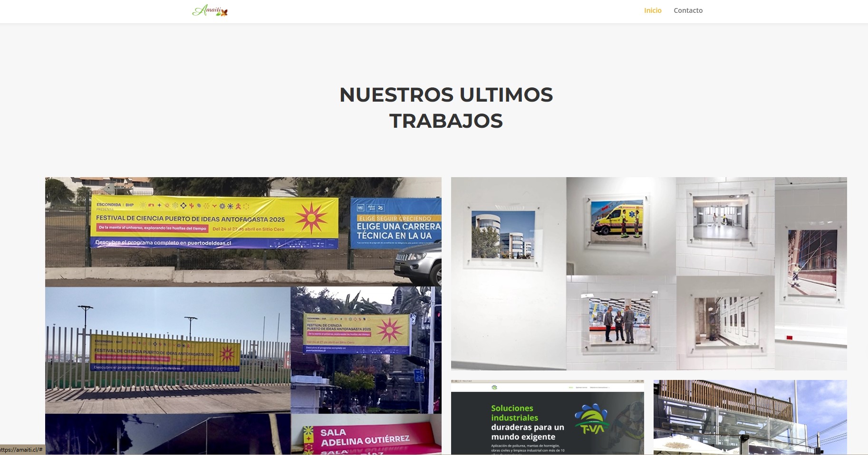Click the Amaiti logo in header
This screenshot has width=868, height=455.
(x=210, y=10)
